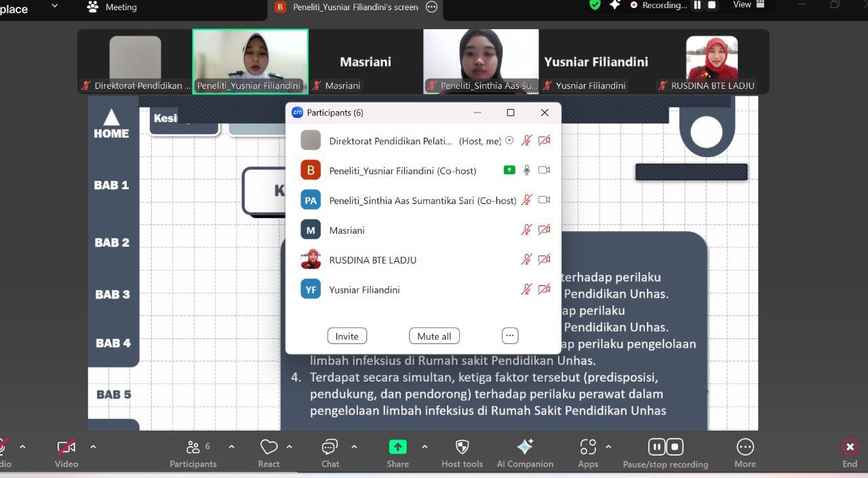Open Host tools shield icon
The image size is (868, 478).
[462, 447]
